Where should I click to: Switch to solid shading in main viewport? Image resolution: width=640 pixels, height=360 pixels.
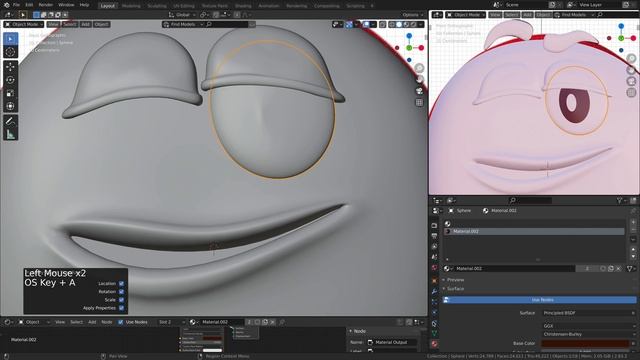399,24
